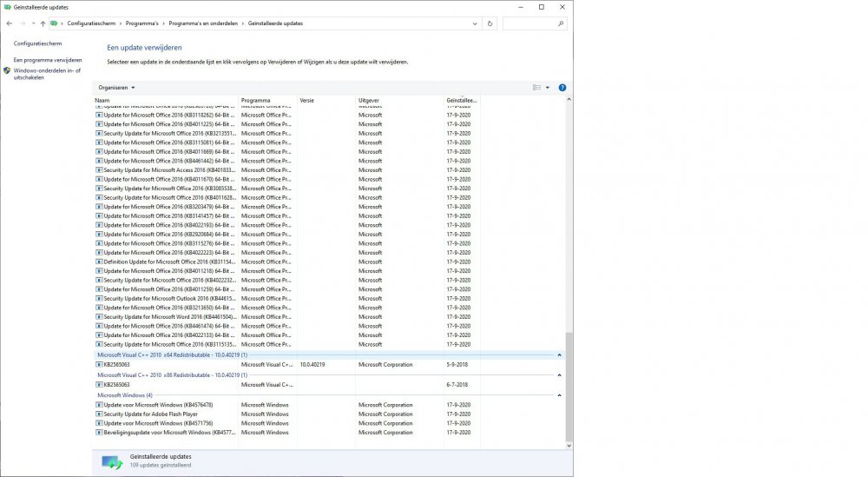This screenshot has height=477, width=868.
Task: Expand the address bar history dropdown
Action: pyautogui.click(x=475, y=23)
